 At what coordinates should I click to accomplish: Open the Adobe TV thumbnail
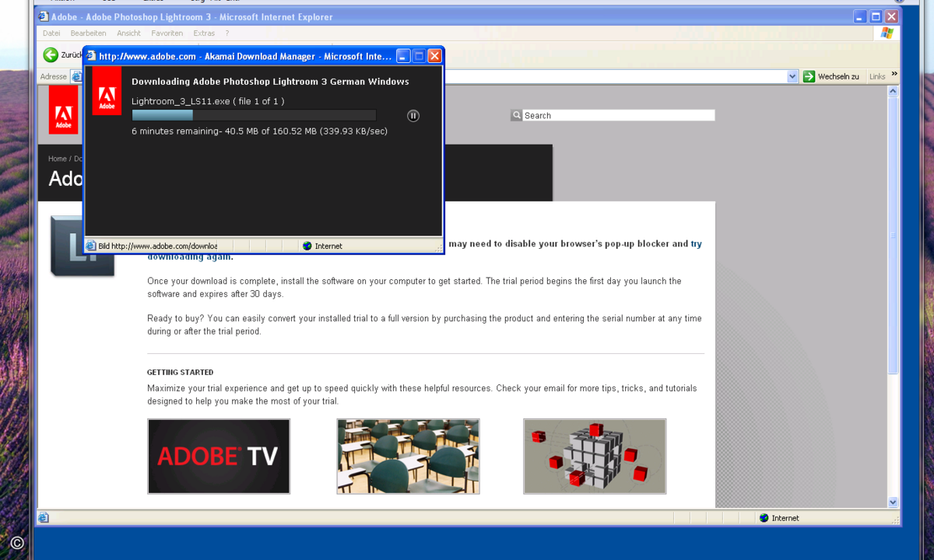tap(219, 456)
